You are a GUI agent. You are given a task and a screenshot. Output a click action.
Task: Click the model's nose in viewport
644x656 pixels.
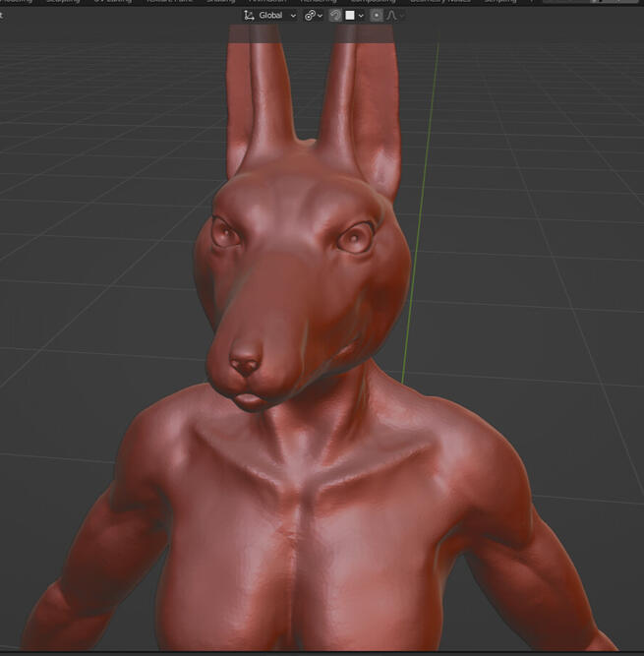point(244,364)
